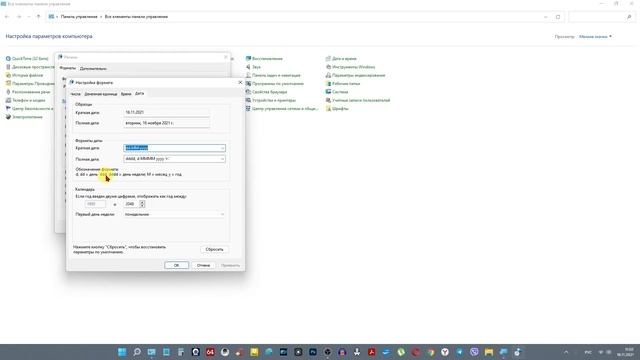The height and width of the screenshot is (360, 640).
Task: Open first day of week dropdown
Action: [222, 214]
